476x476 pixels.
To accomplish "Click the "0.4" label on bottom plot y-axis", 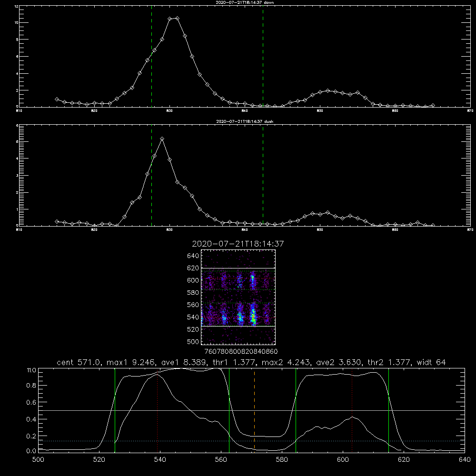I will pyautogui.click(x=31, y=419).
